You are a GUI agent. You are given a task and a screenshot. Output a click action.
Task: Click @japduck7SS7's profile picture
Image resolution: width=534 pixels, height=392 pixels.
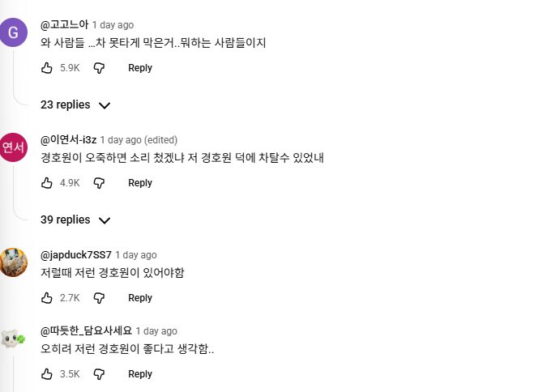(x=14, y=262)
